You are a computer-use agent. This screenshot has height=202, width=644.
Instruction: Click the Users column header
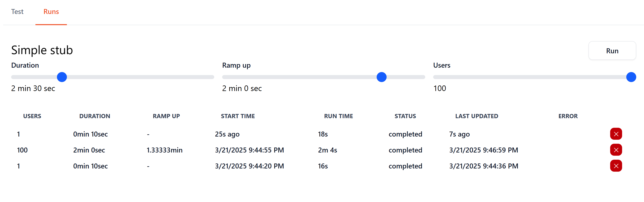32,116
